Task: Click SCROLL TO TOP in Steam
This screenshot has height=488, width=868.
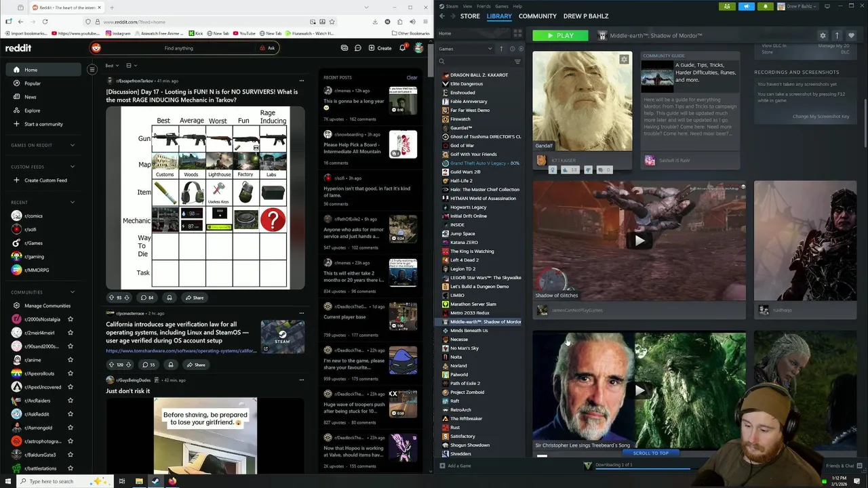Action: tap(650, 453)
